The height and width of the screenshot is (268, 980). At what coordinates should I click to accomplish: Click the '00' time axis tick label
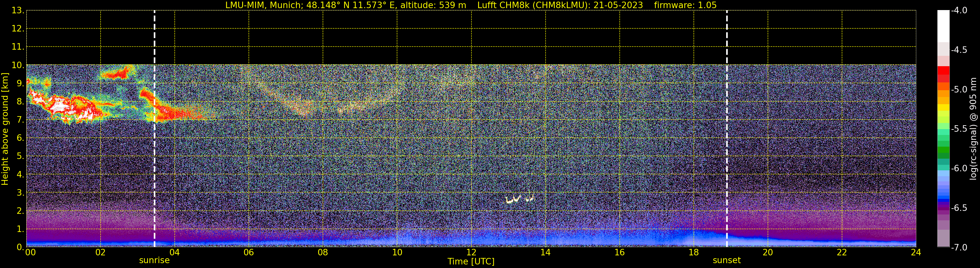point(31,252)
